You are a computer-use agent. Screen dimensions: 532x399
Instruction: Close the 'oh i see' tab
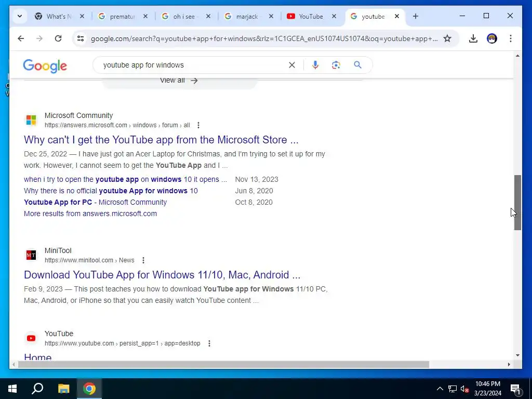click(x=208, y=16)
